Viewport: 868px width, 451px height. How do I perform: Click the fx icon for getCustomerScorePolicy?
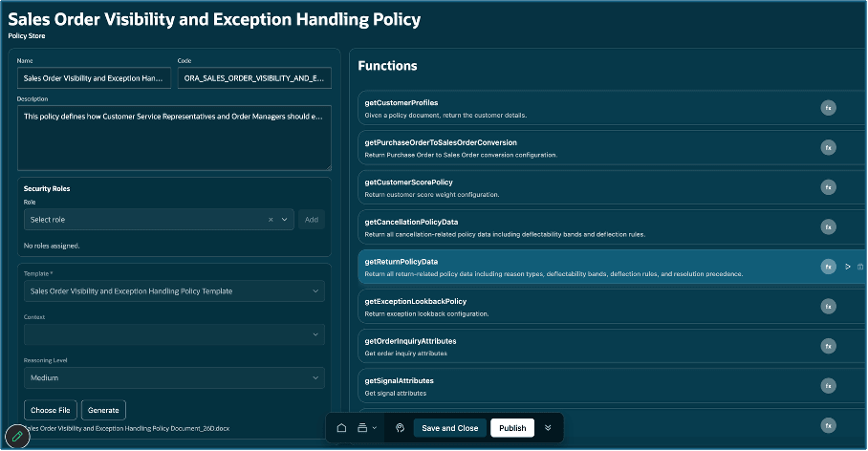828,187
